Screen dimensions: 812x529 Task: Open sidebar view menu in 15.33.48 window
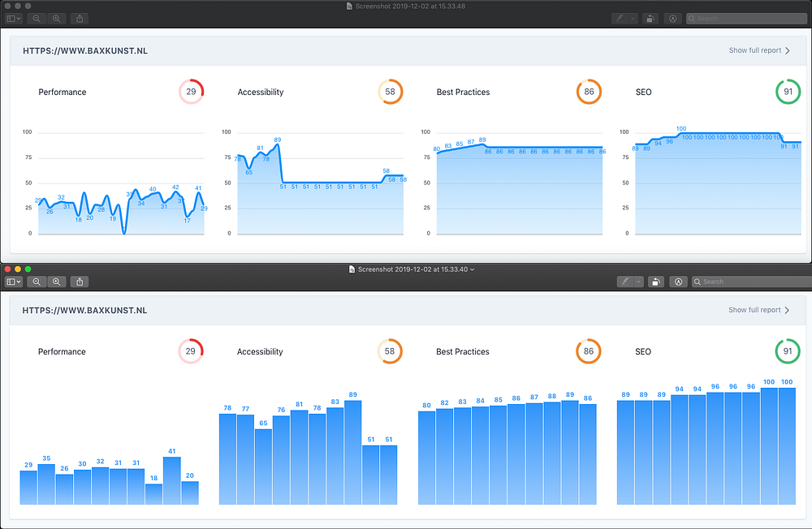pos(14,19)
